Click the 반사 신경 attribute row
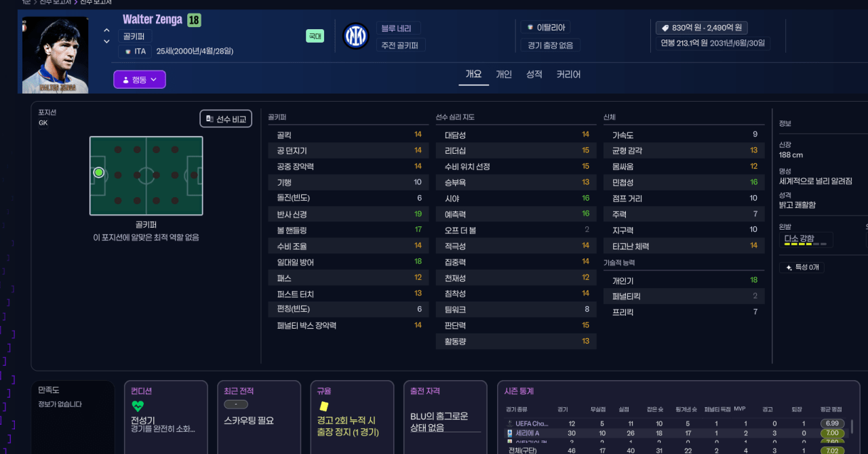Screen dimensions: 868x454 347,214
